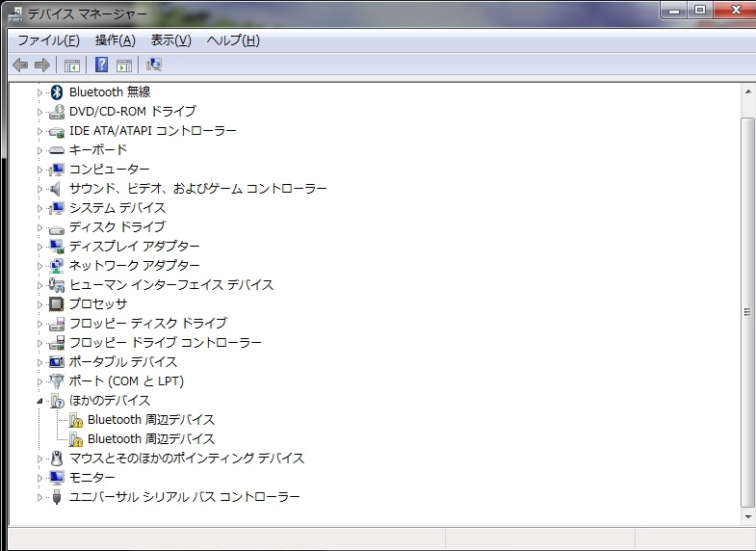Click the ディスク ドライブ icon

point(57,228)
